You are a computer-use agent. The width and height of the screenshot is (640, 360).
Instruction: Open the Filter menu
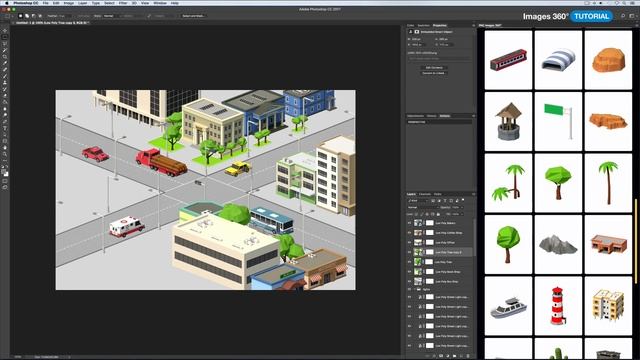coord(123,3)
